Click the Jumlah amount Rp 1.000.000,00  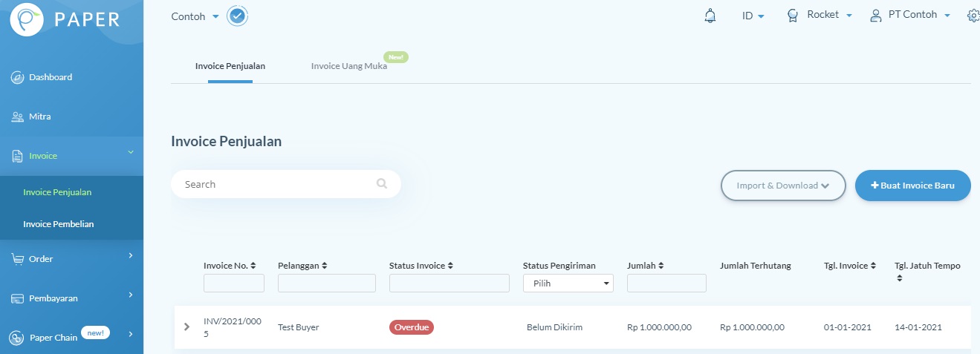click(660, 327)
